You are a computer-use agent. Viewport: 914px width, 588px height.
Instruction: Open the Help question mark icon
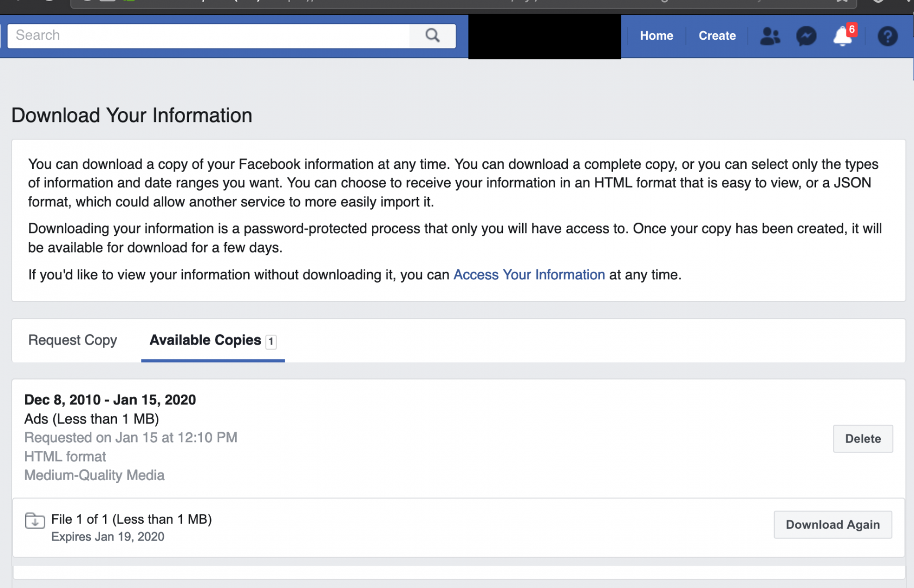(887, 36)
